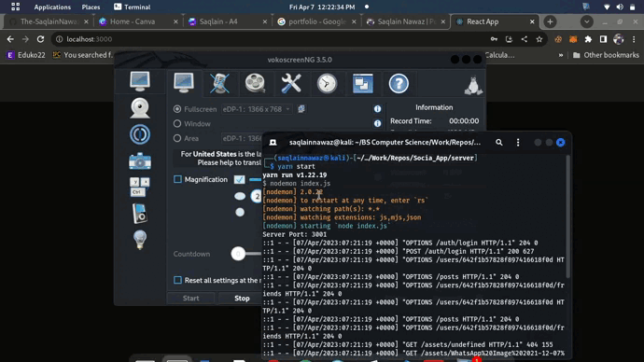Toggle the browser side panel icon
This screenshot has height=362, width=644.
(603, 39)
